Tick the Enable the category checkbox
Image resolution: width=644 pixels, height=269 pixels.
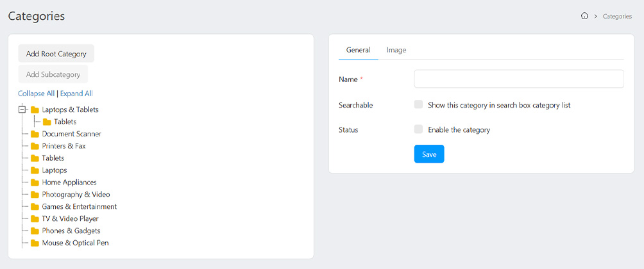[419, 129]
